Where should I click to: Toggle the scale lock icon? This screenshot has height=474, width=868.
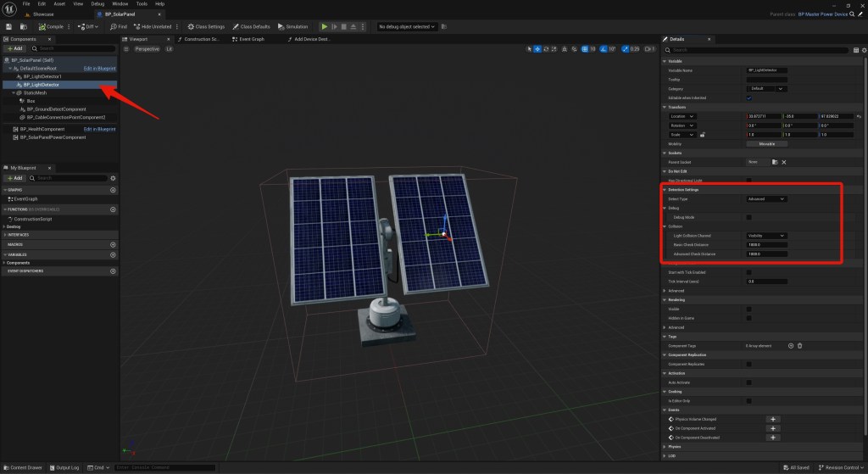coord(704,134)
